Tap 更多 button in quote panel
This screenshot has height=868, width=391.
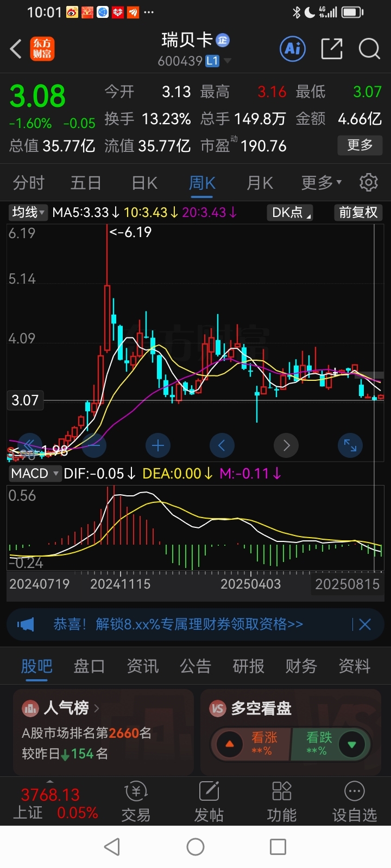pos(360,145)
